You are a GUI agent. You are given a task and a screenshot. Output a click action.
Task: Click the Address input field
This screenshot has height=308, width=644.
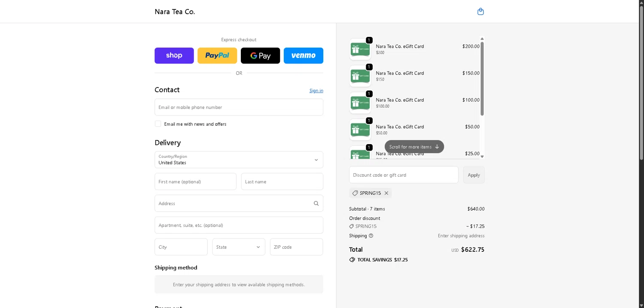click(x=239, y=203)
